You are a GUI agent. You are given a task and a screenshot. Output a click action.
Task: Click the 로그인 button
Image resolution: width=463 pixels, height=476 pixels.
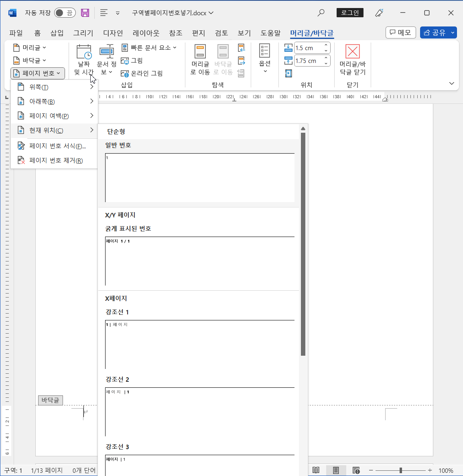click(x=350, y=13)
